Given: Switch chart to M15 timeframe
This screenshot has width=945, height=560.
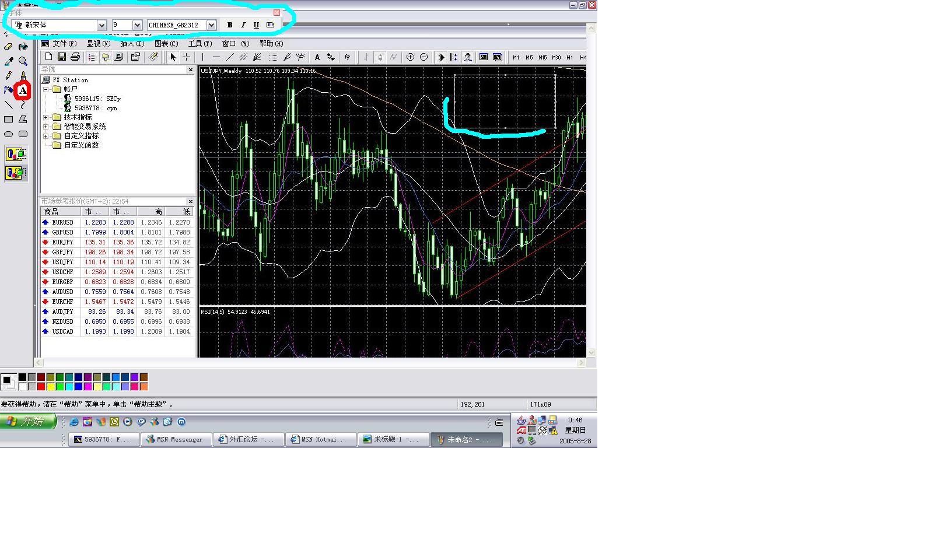Looking at the screenshot, I should click(542, 57).
